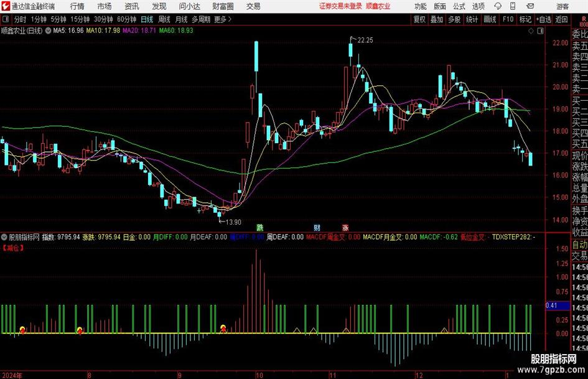Click the 2024年 label on time axis

[x=12, y=375]
